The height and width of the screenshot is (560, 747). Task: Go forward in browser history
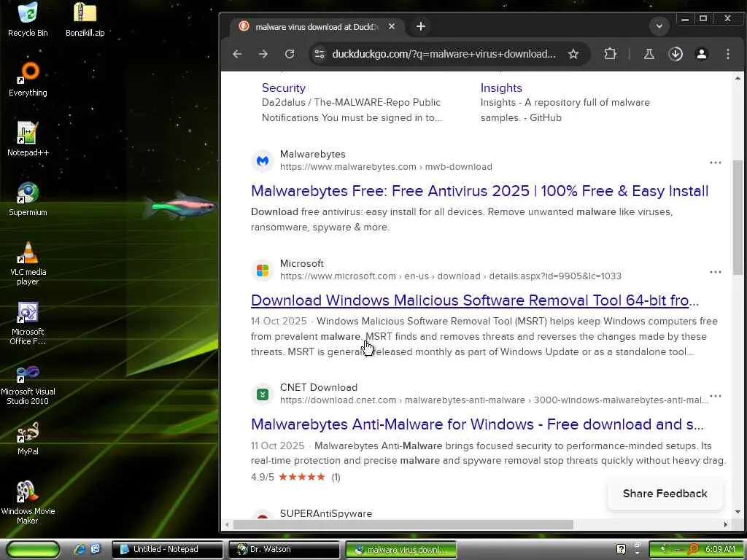click(263, 54)
